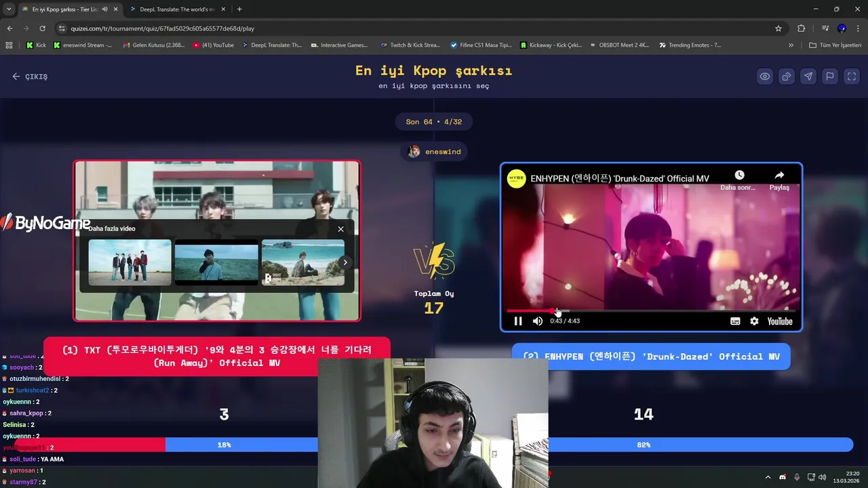Open the eneswind Stream bookmark

point(82,45)
